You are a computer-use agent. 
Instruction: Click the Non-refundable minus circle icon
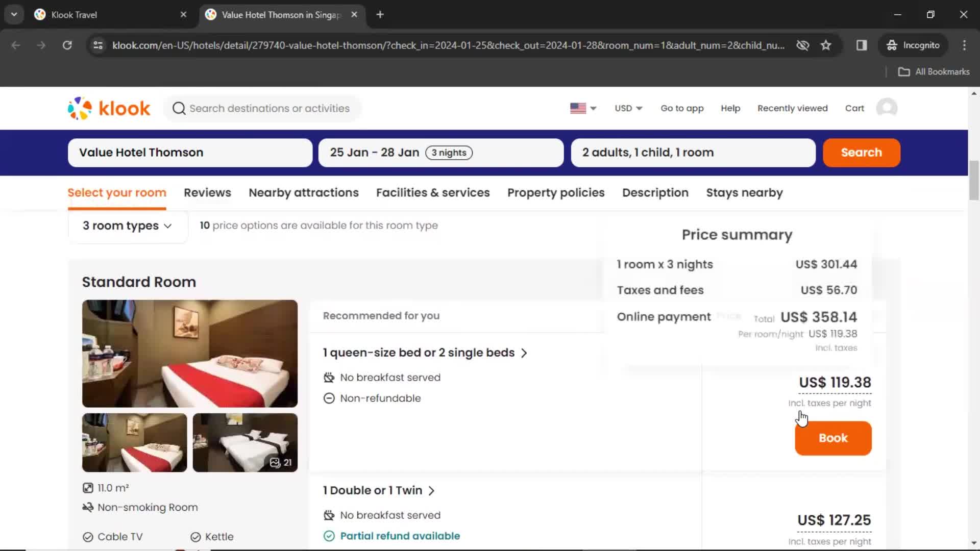click(x=329, y=398)
